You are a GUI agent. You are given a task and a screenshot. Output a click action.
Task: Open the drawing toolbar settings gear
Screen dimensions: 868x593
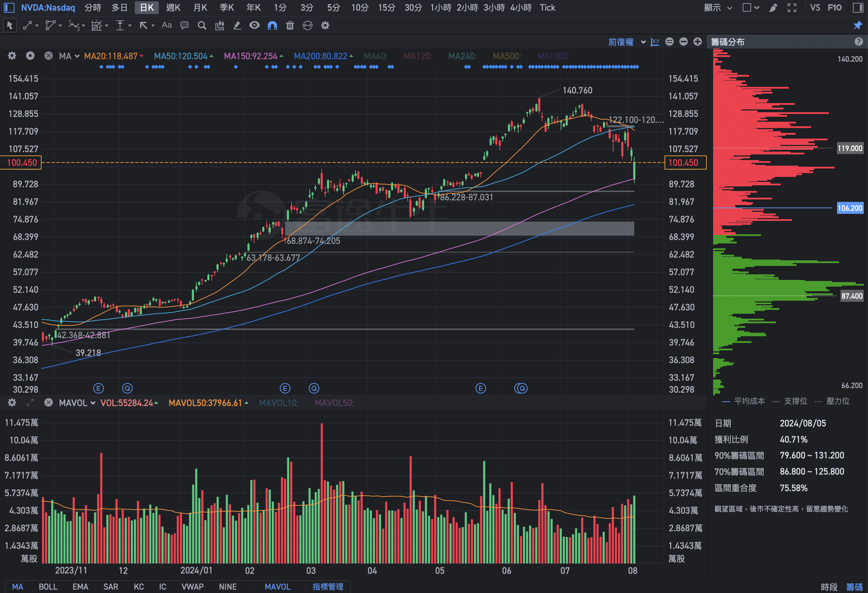click(x=325, y=25)
